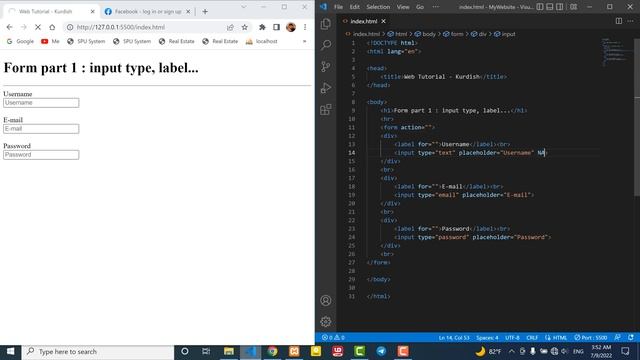Open the Explorer view in VS Code
This screenshot has height=360, width=640.
(326, 24)
